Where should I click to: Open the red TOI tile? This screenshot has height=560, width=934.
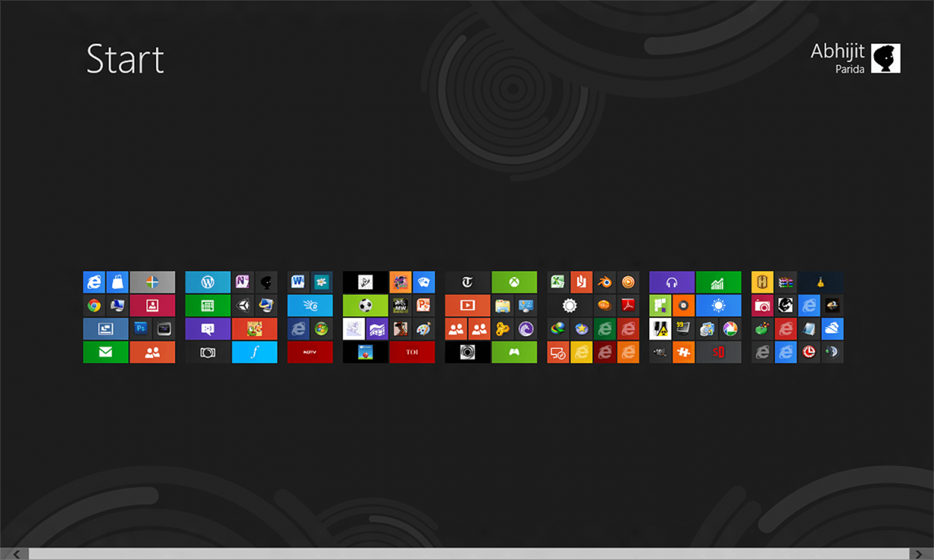412,352
